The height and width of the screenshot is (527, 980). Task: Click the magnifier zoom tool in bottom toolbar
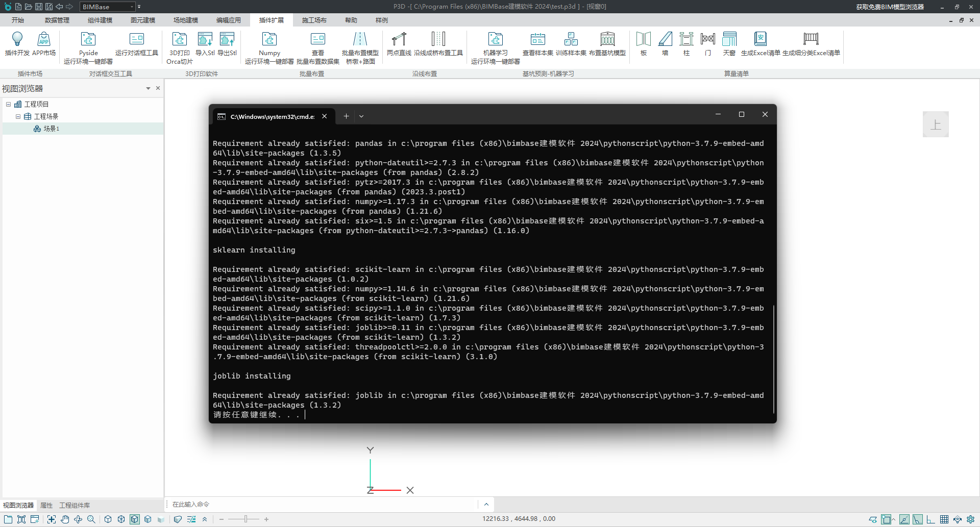(91, 519)
